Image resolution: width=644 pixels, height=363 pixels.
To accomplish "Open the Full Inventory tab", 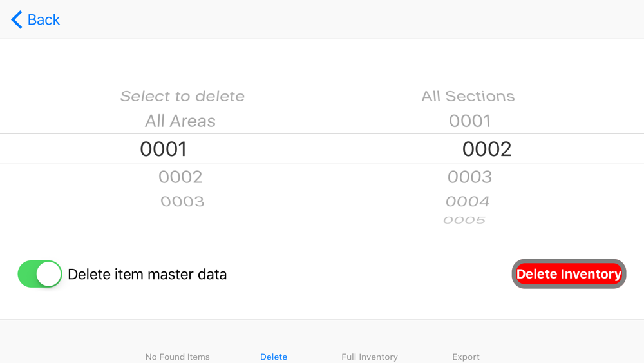I will pyautogui.click(x=370, y=357).
